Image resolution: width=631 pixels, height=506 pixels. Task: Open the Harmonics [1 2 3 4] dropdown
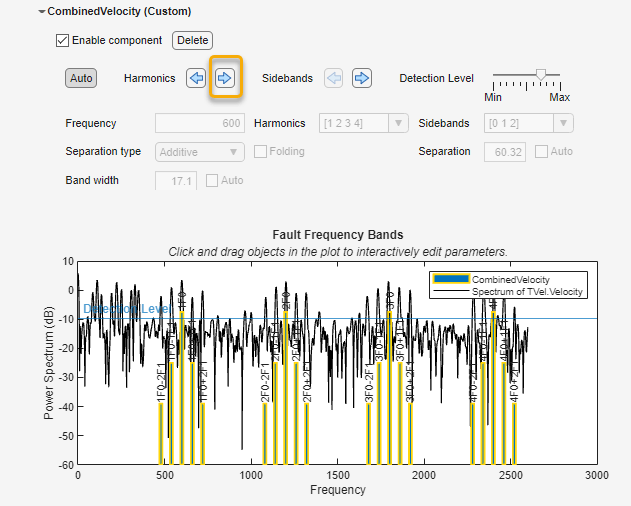pos(363,123)
